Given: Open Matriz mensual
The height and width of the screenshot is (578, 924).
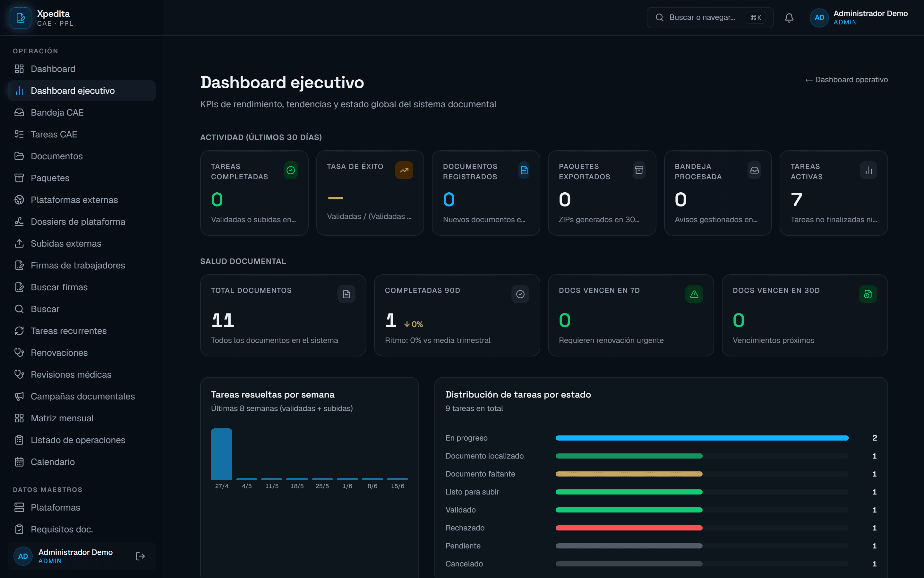Looking at the screenshot, I should [82, 418].
